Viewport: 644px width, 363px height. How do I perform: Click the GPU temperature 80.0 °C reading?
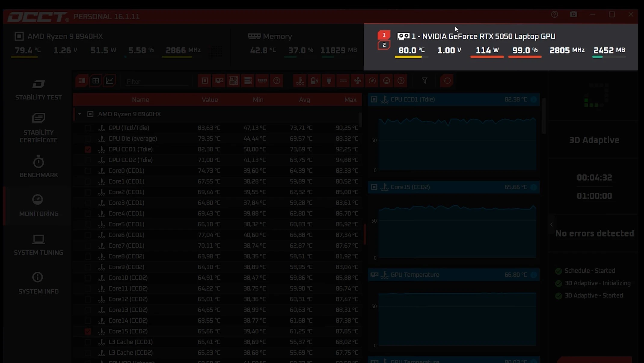click(411, 50)
